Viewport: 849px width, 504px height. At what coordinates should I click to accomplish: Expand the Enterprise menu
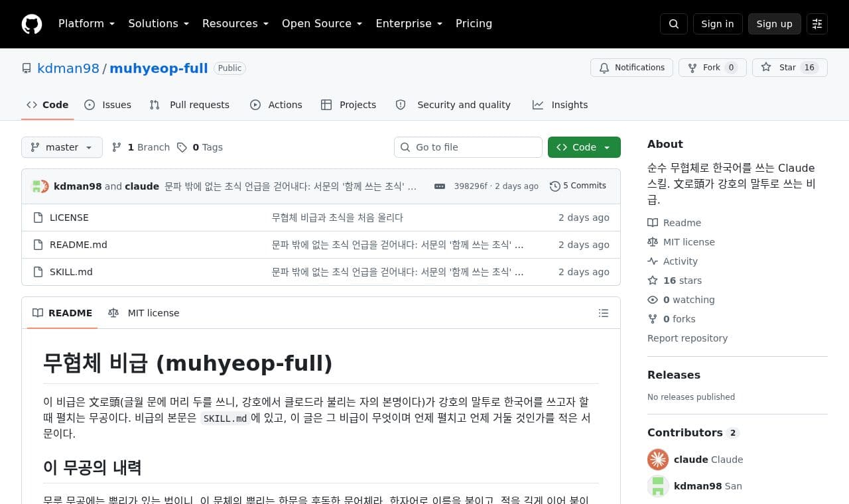point(409,24)
